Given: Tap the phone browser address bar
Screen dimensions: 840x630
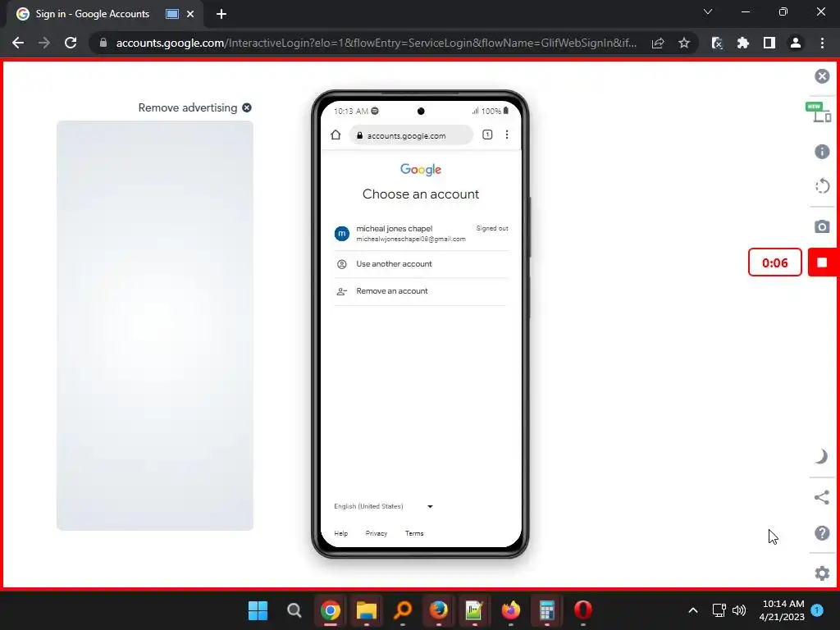Looking at the screenshot, I should pos(412,135).
